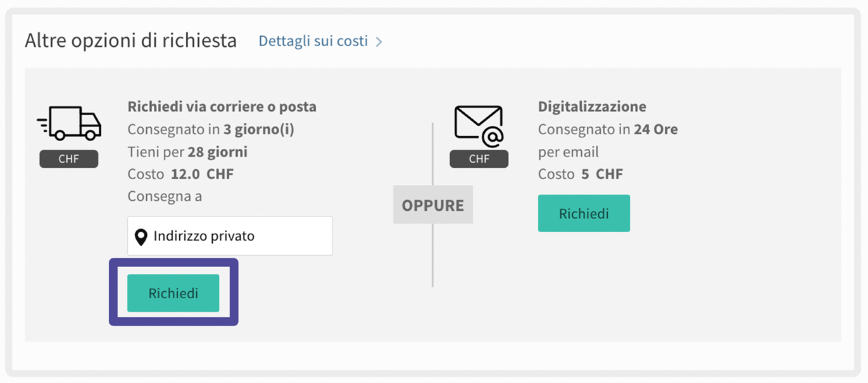Click the CHF badge under the envelope
The width and height of the screenshot is (868, 383).
[x=479, y=159]
